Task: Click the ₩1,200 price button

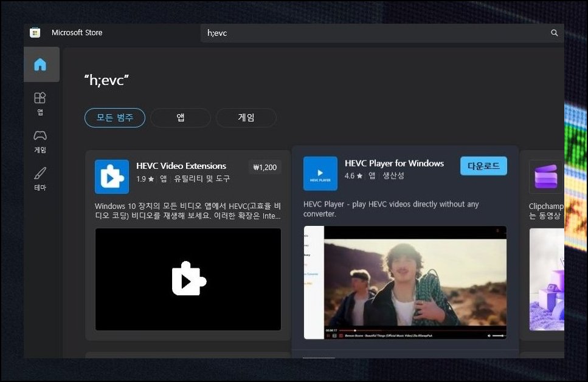Action: click(265, 168)
